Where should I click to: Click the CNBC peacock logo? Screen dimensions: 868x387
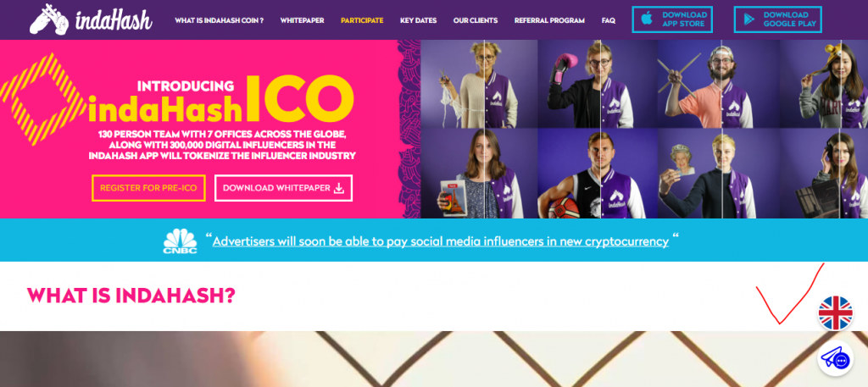tap(180, 241)
